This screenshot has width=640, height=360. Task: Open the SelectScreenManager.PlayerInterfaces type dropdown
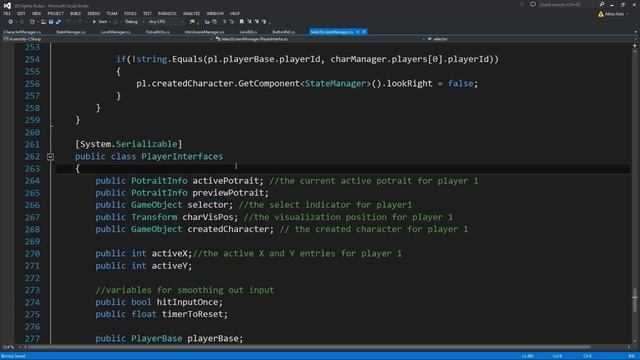pos(320,39)
